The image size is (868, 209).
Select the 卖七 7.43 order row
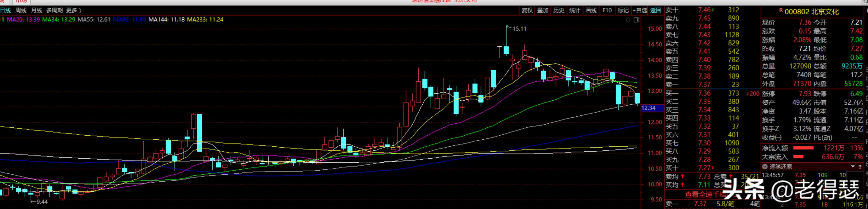click(712, 35)
